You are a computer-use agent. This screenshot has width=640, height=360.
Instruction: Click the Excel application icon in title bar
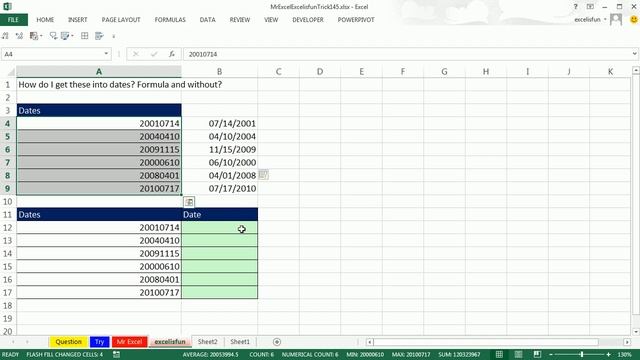click(x=7, y=7)
